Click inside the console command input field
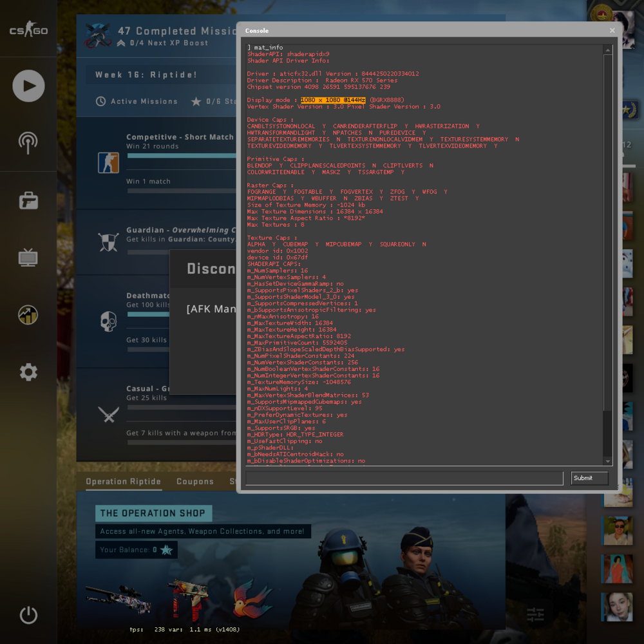 402,478
